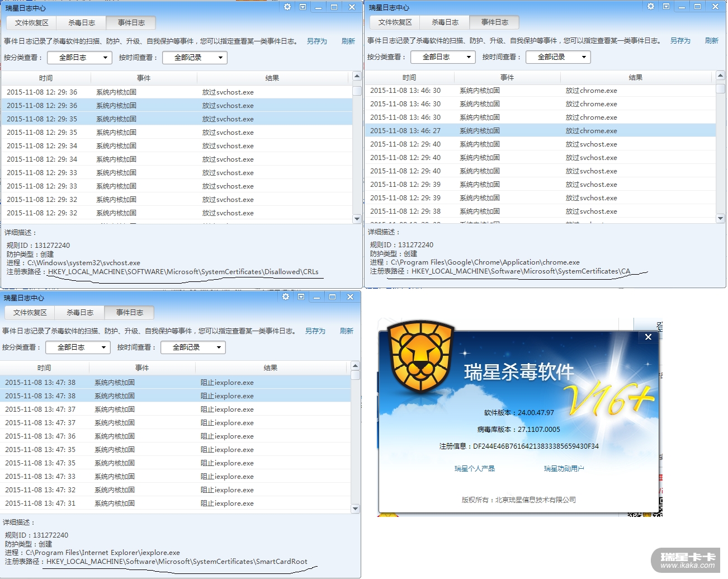Refresh the chrome.exe log window via 刷新

click(712, 41)
